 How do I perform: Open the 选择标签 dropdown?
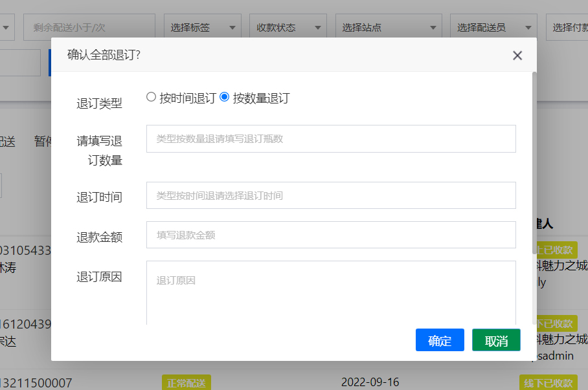[x=202, y=28]
